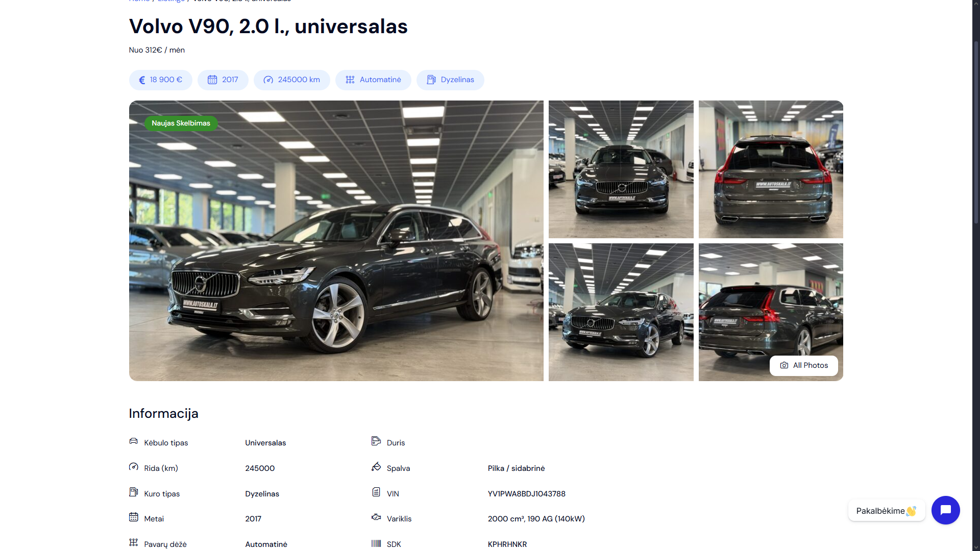Click the barcode icon beside SDK

[x=376, y=543]
